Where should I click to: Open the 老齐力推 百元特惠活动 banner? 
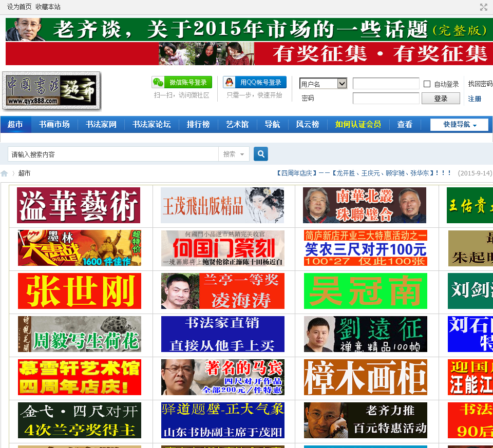point(366,420)
